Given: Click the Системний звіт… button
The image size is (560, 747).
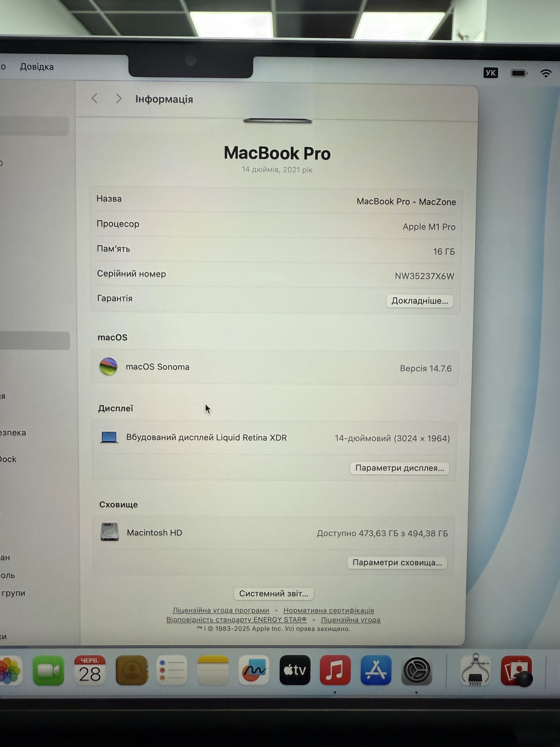Looking at the screenshot, I should pos(274,594).
